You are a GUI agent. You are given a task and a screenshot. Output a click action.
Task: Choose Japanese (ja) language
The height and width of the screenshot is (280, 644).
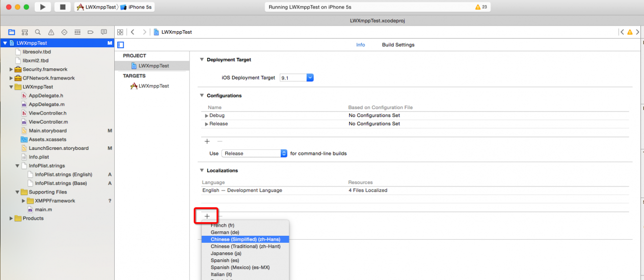point(246,253)
